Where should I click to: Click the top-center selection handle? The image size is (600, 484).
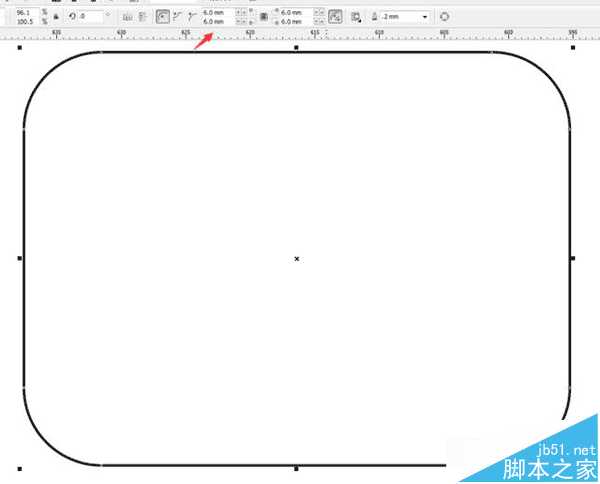tap(297, 47)
